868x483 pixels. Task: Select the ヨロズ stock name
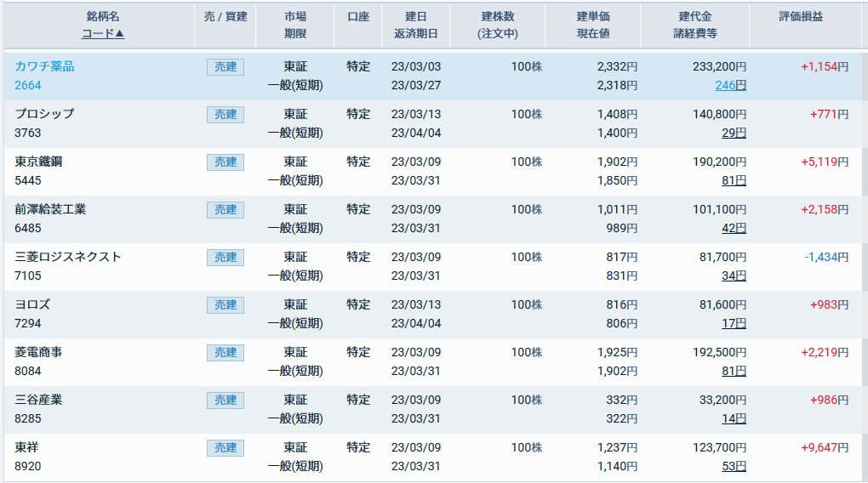point(32,304)
